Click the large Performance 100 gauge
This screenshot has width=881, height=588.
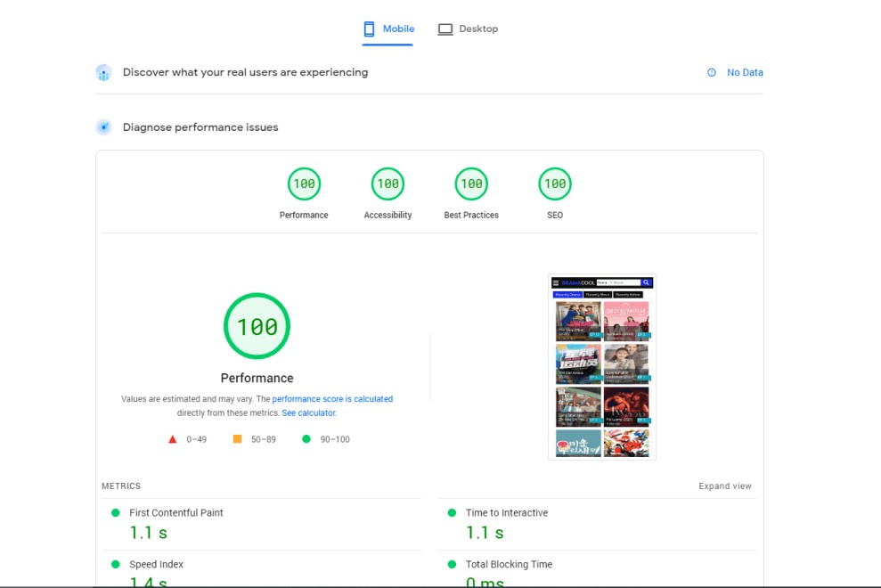pyautogui.click(x=257, y=326)
